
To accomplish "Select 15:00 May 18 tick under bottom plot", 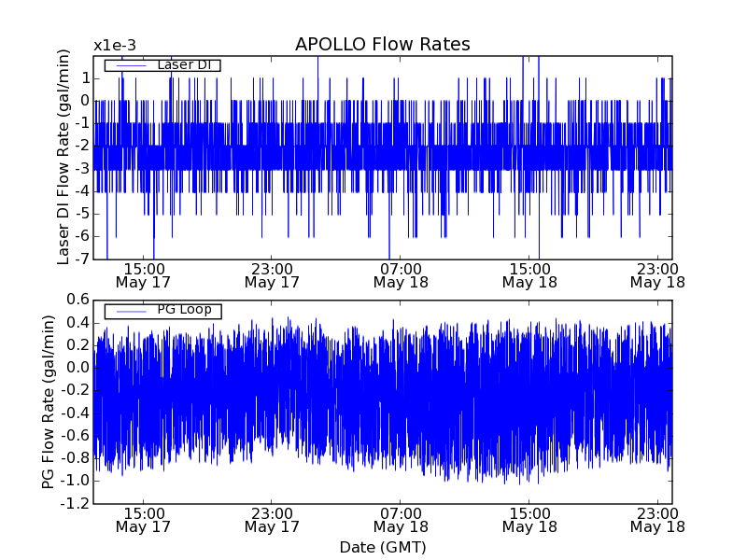I will pyautogui.click(x=529, y=520).
